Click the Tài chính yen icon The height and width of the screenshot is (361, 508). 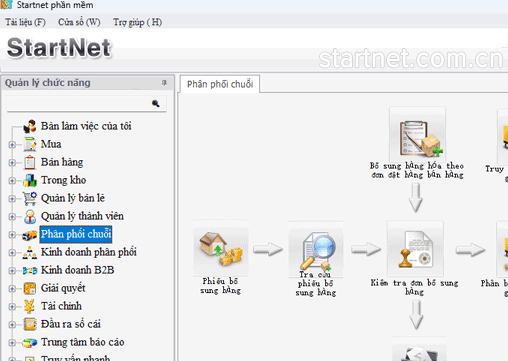point(30,306)
